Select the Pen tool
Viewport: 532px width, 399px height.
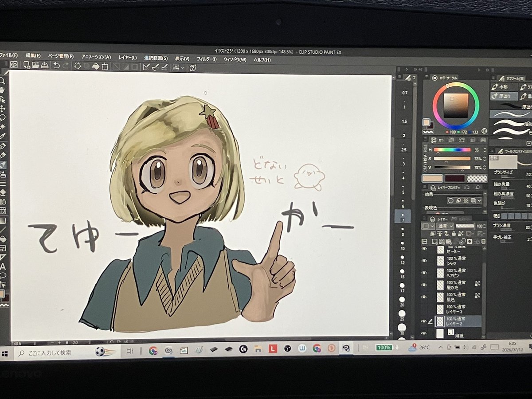pos(2,146)
